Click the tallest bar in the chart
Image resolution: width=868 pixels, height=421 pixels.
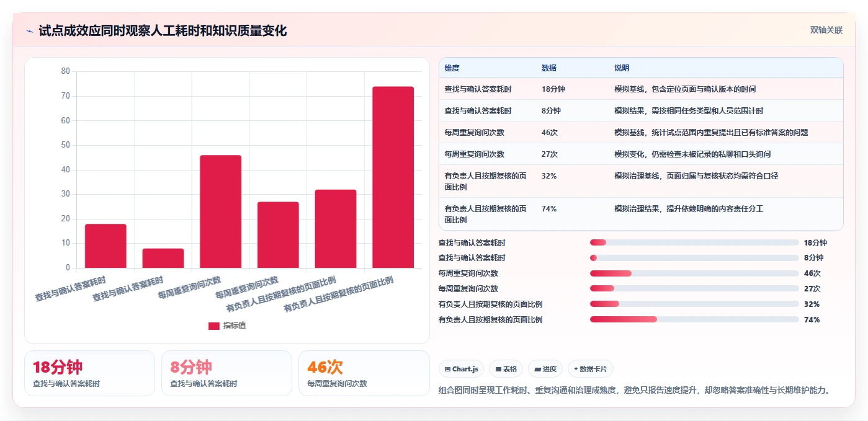393,177
